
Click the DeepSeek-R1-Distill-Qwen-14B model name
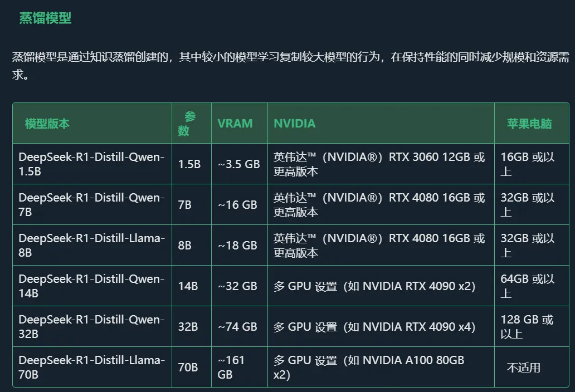tap(92, 285)
